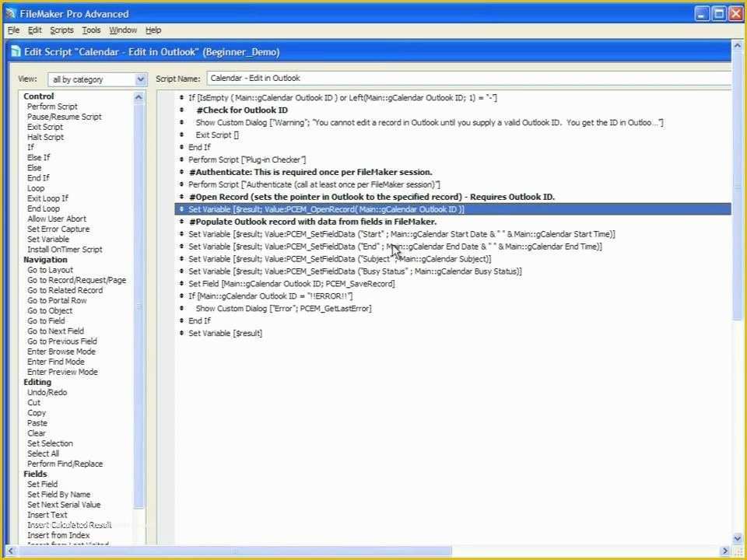This screenshot has height=560, width=747.
Task: Select the Show Custom Dialog "Warning" step
Action: [430, 122]
